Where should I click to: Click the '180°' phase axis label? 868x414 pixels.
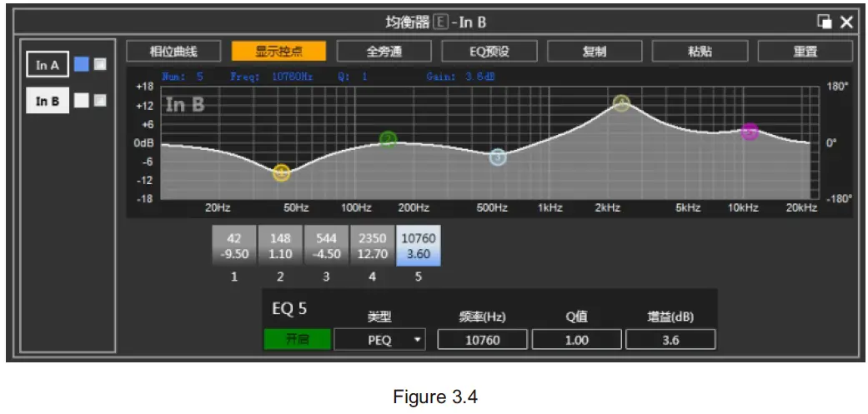tap(837, 87)
